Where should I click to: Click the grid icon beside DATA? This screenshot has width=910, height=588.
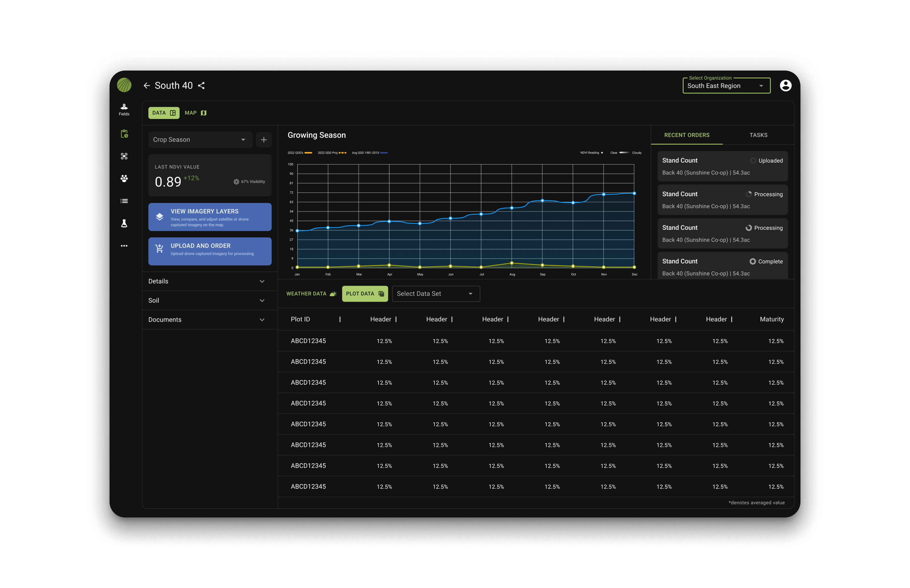[x=173, y=113]
